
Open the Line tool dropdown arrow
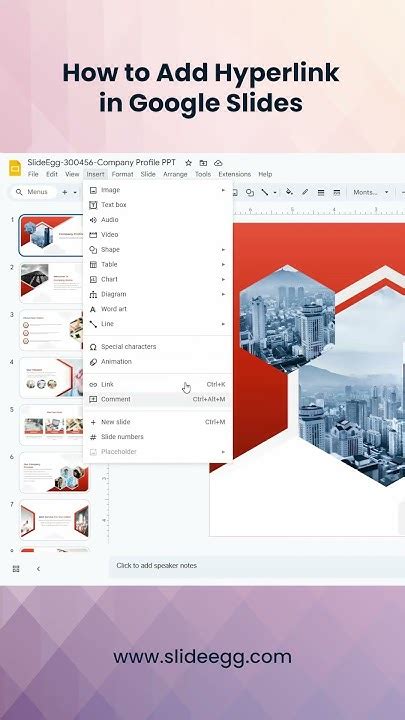[x=275, y=192]
